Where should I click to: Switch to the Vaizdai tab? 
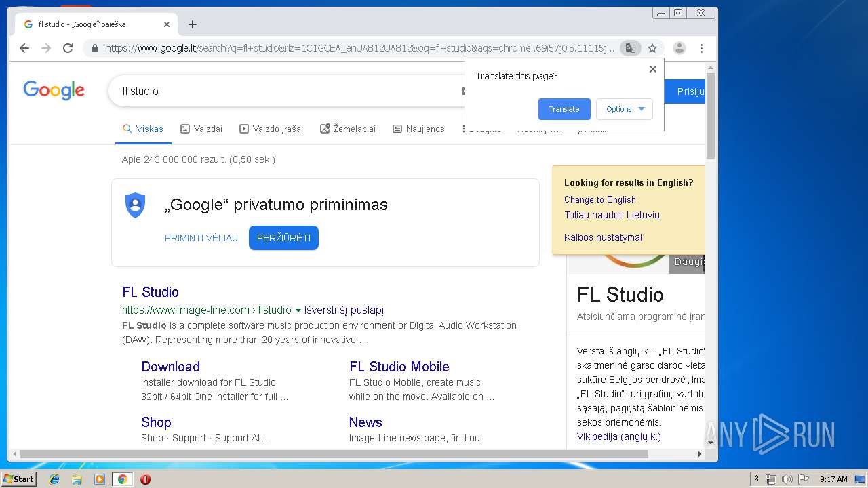[x=201, y=129]
